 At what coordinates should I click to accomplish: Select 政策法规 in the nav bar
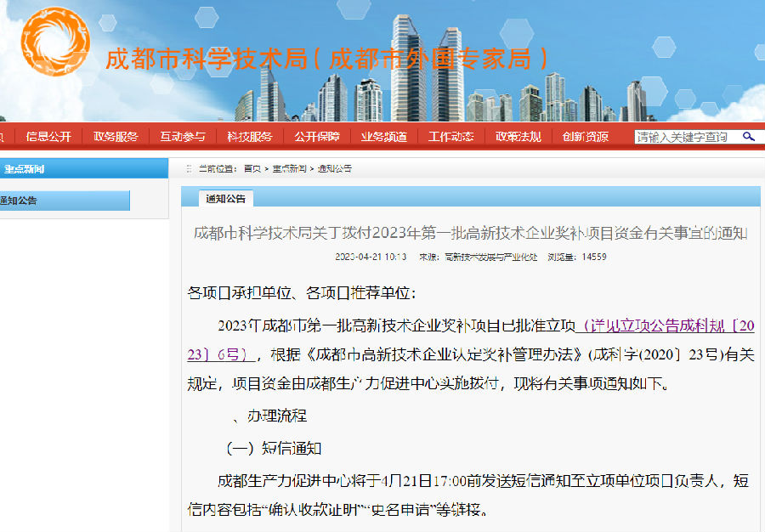pyautogui.click(x=518, y=136)
